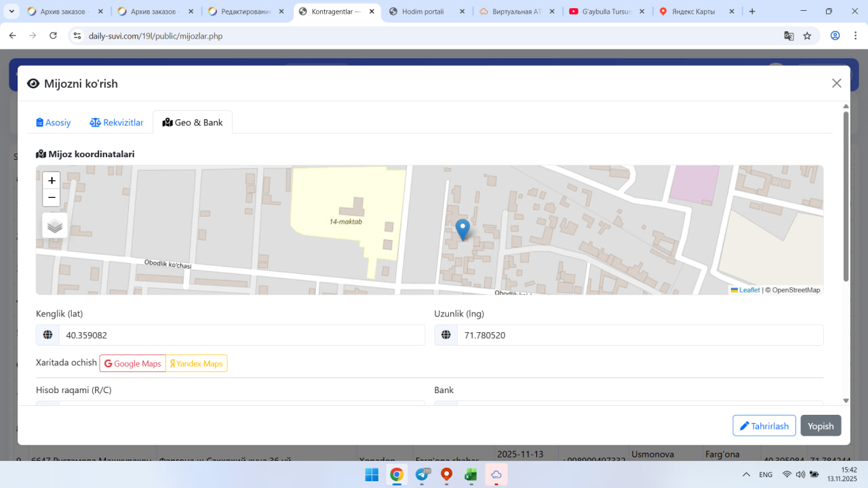The width and height of the screenshot is (868, 488).
Task: Close the Kontragentlar browser tab
Action: pyautogui.click(x=372, y=12)
